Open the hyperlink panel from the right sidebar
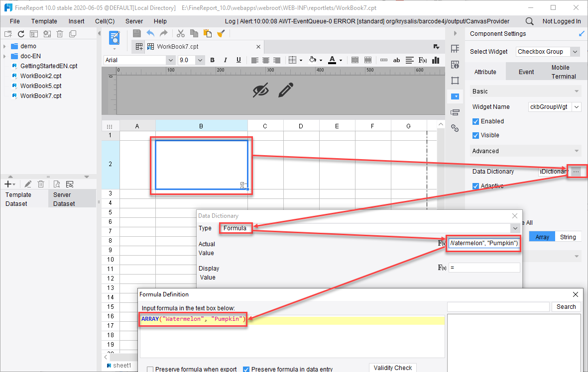This screenshot has height=372, width=588. (455, 128)
